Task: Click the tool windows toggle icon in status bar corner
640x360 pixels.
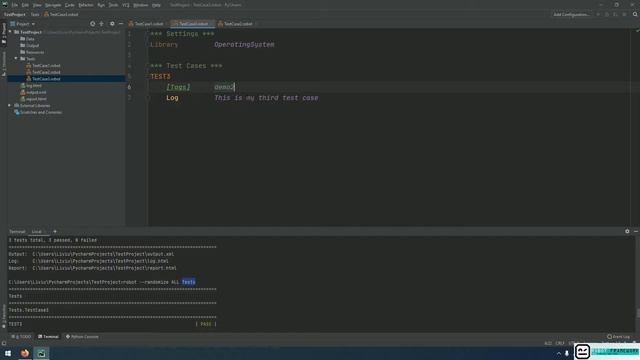Action: pos(4,343)
